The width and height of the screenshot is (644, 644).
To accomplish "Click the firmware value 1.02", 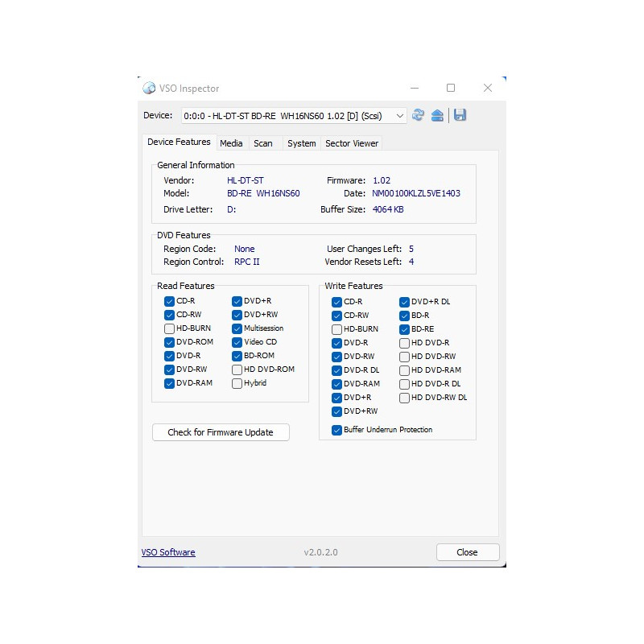I will 382,180.
